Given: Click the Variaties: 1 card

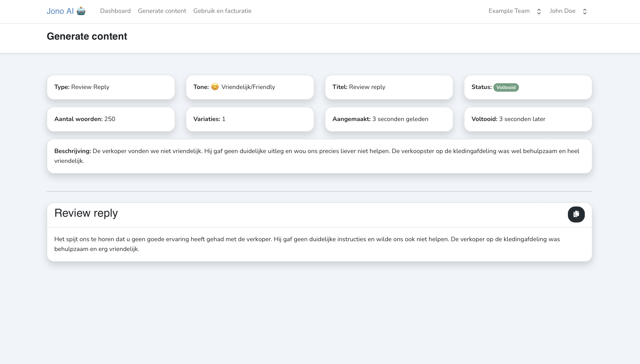Looking at the screenshot, I should [250, 119].
